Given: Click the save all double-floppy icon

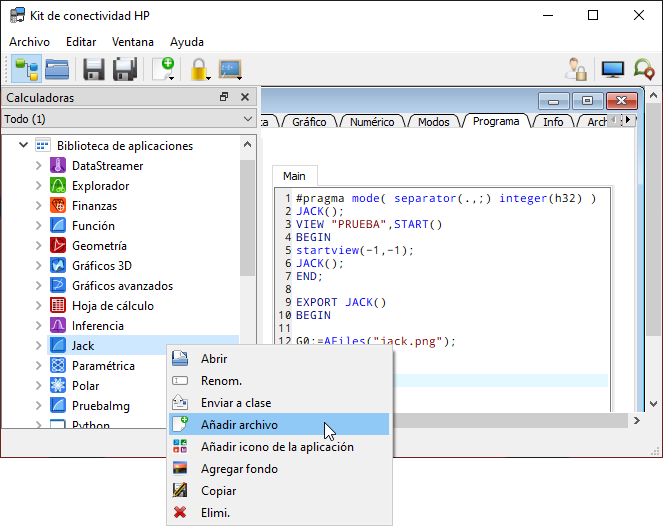Looking at the screenshot, I should pos(125,69).
